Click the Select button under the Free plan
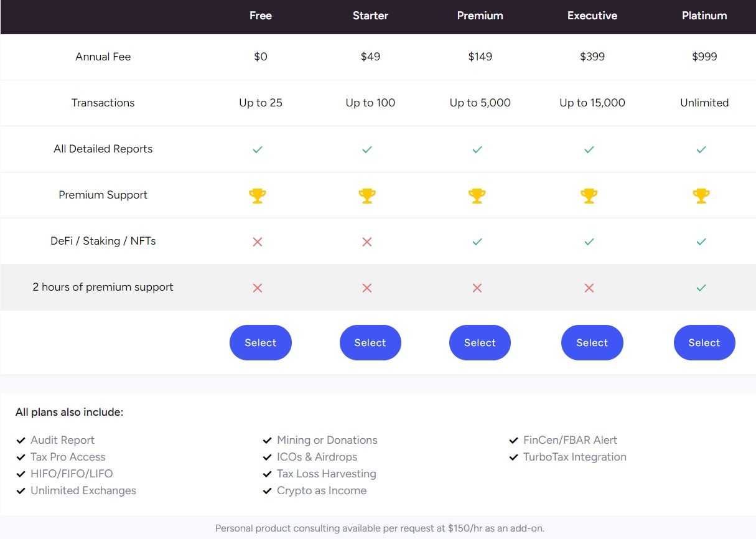 point(260,342)
